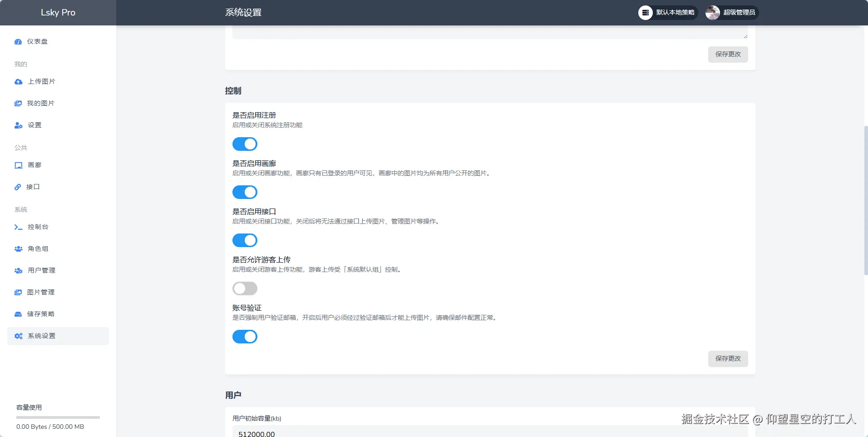Click the 用户初始容量(kb) input field
The width and height of the screenshot is (868, 437).
click(x=490, y=432)
